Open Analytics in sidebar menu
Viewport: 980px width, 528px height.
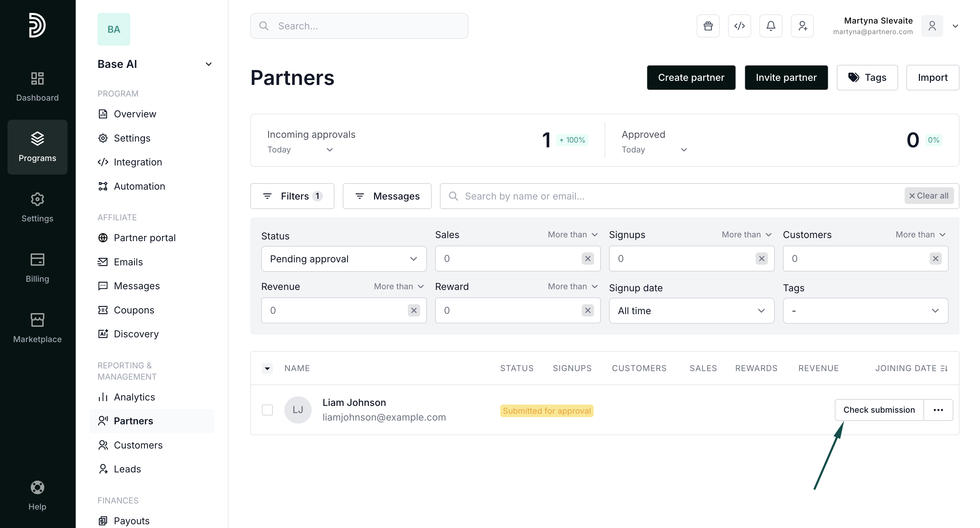(x=134, y=397)
